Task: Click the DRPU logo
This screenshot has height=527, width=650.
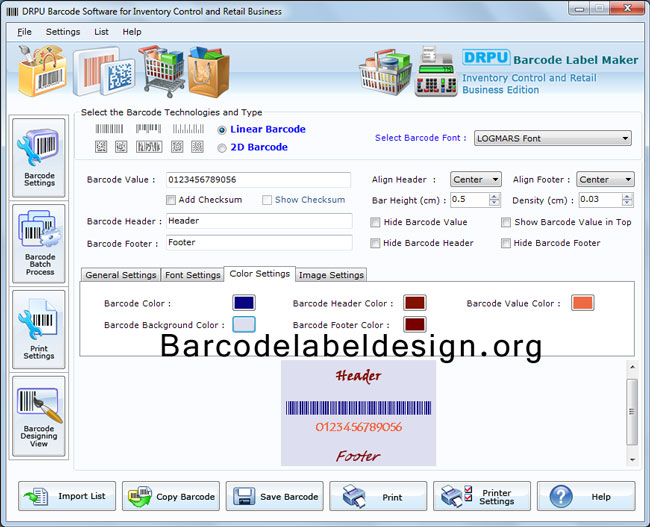Action: 486,58
